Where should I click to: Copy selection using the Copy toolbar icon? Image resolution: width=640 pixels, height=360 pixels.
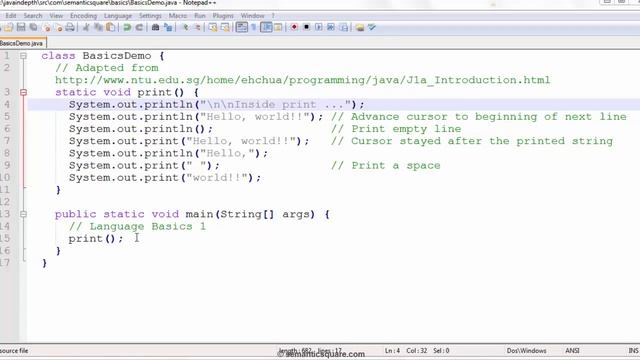click(x=98, y=27)
